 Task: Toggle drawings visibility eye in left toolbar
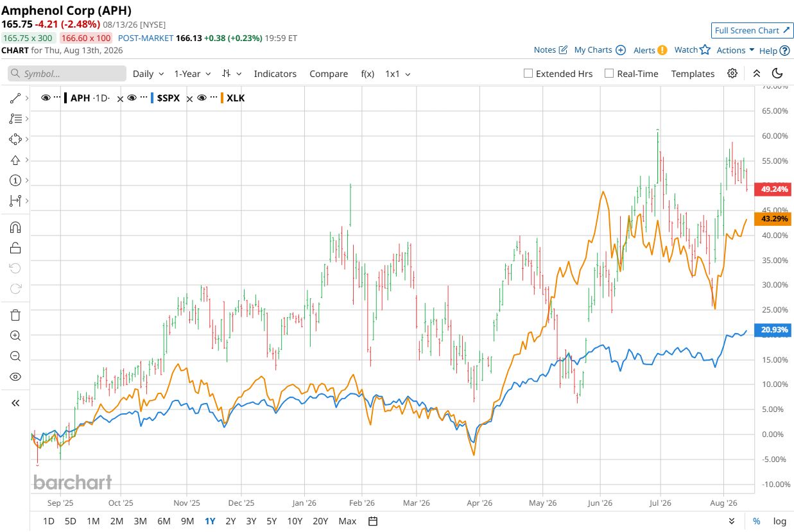point(15,377)
